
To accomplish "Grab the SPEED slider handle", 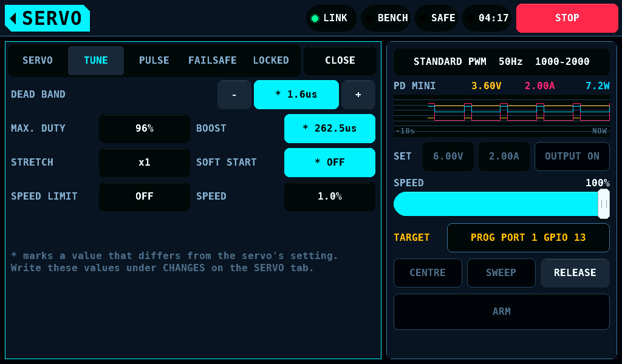I will 604,204.
